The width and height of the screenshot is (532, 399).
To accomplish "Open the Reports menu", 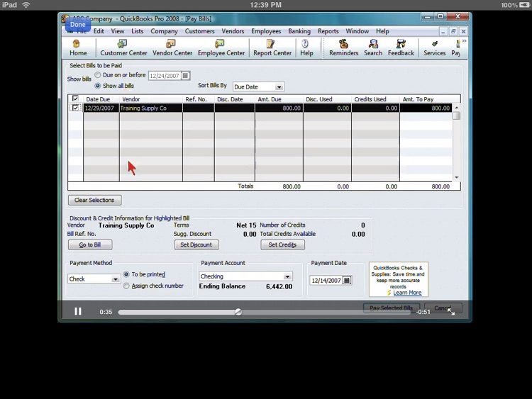I will (328, 31).
